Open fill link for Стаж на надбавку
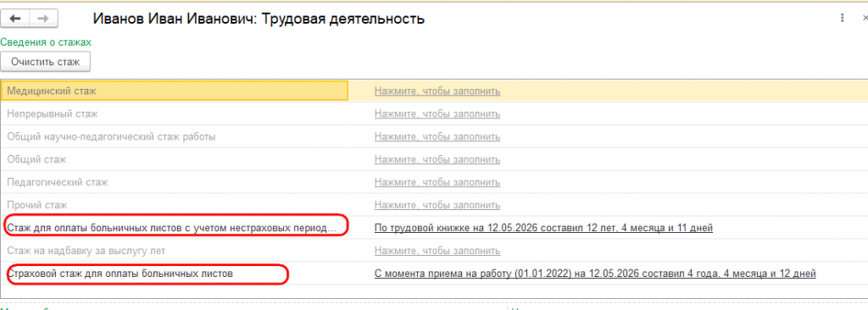 click(437, 251)
